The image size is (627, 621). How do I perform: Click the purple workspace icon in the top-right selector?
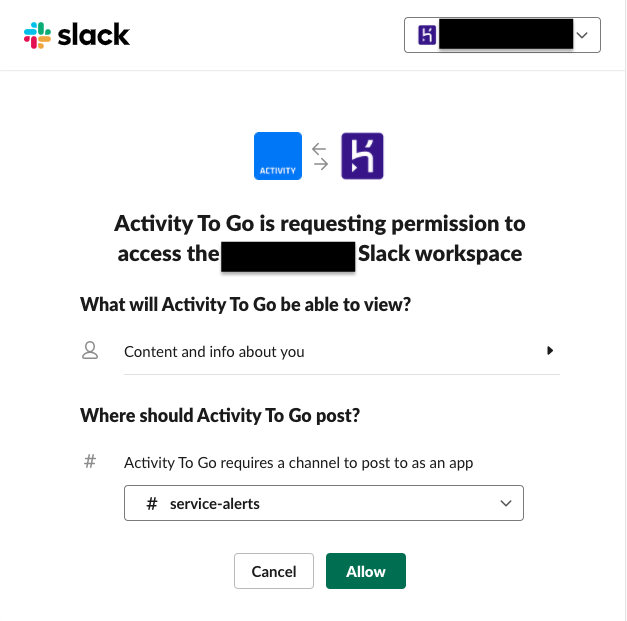pos(427,36)
